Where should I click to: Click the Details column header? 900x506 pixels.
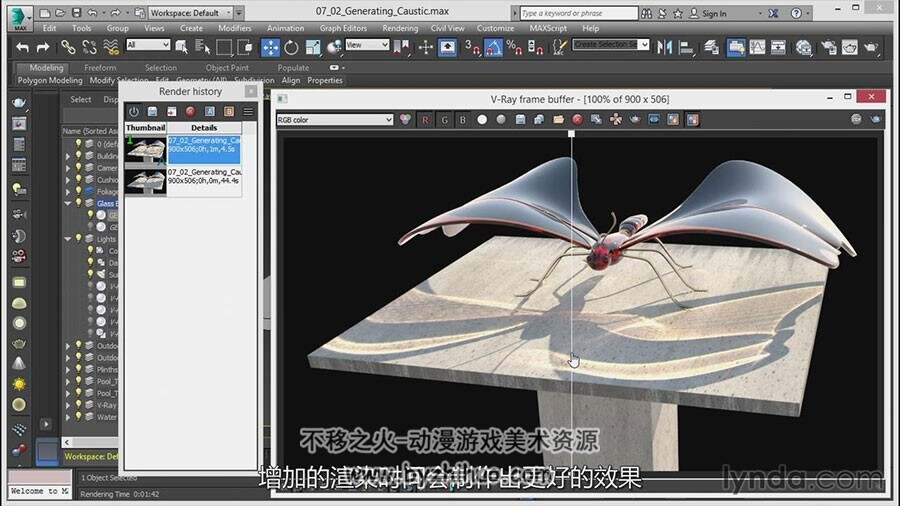click(x=204, y=127)
